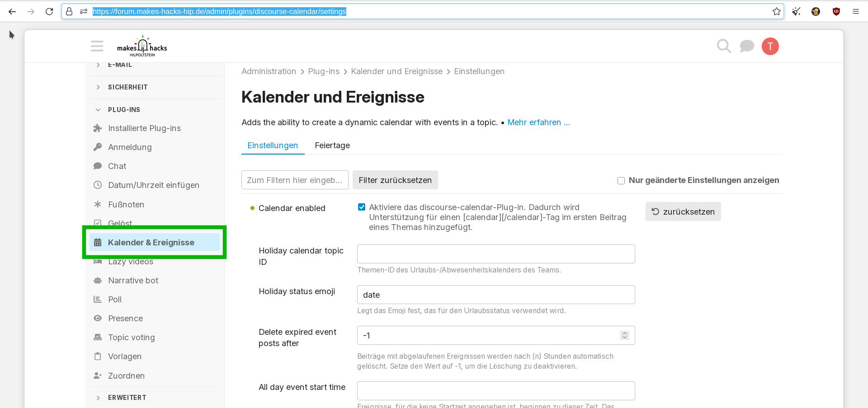The image size is (868, 408).
Task: Expand the SICHERHEIT sidebar section
Action: [x=127, y=87]
